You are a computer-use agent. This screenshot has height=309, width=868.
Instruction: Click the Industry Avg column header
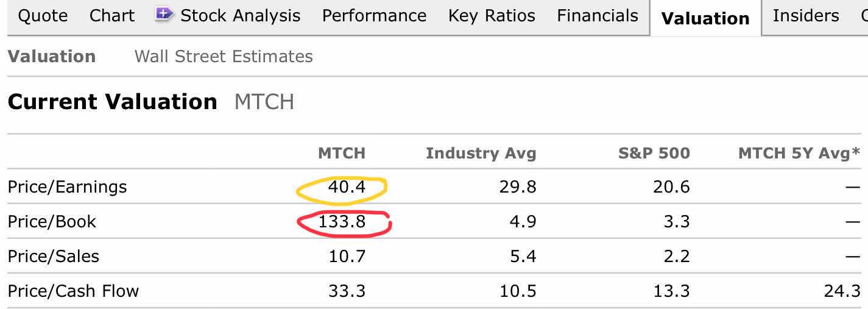[x=481, y=153]
